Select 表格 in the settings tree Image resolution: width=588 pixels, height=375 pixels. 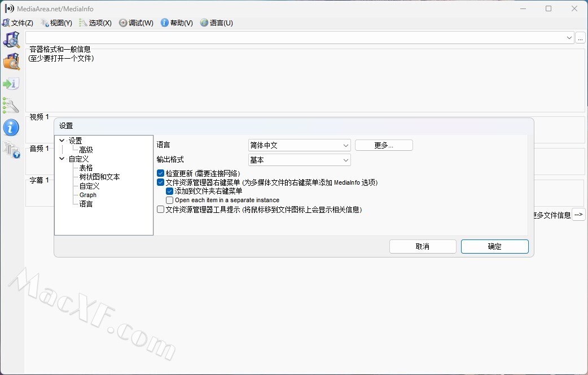pos(86,168)
